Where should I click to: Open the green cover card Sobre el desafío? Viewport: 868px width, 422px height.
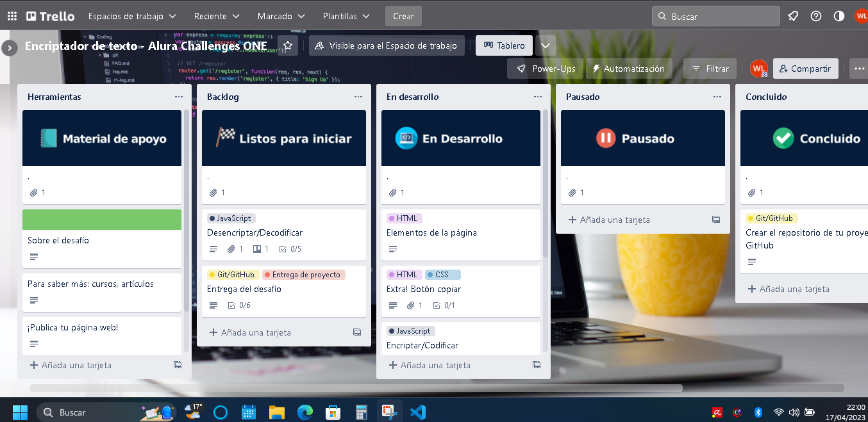102,240
